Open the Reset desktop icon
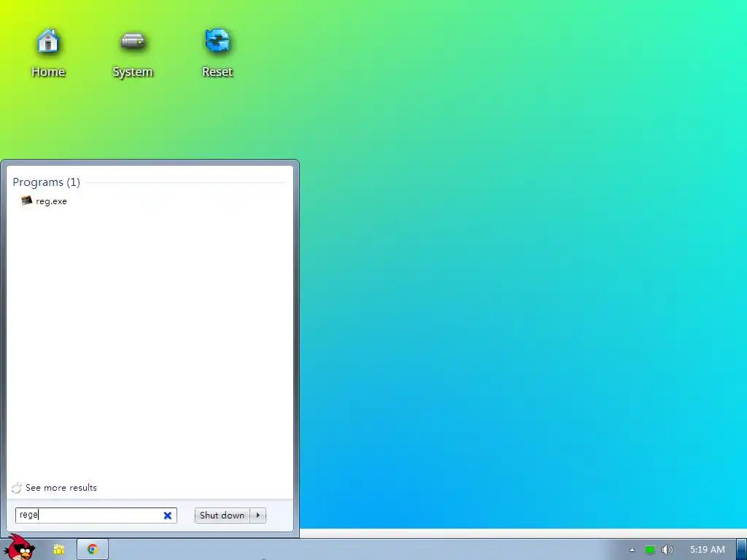The image size is (747, 560). [217, 52]
